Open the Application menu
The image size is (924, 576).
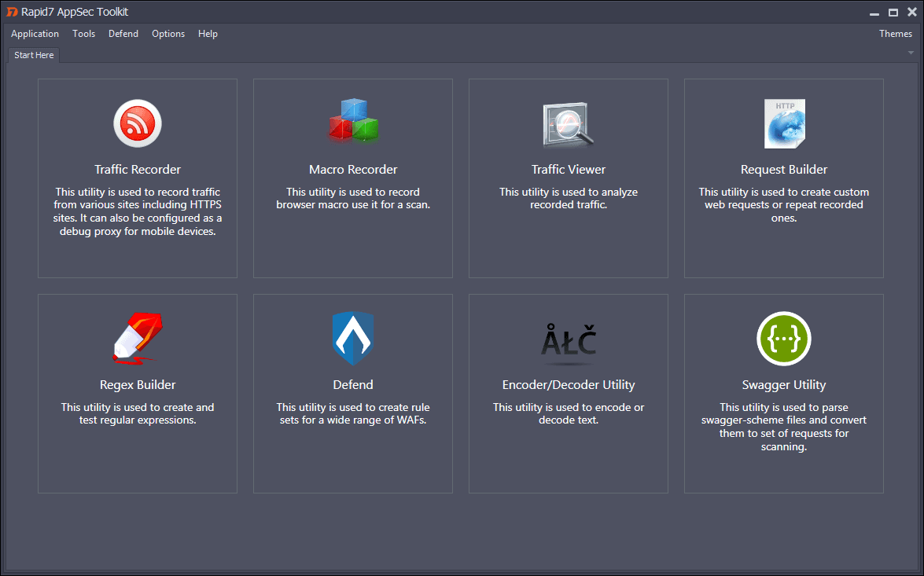coord(35,34)
